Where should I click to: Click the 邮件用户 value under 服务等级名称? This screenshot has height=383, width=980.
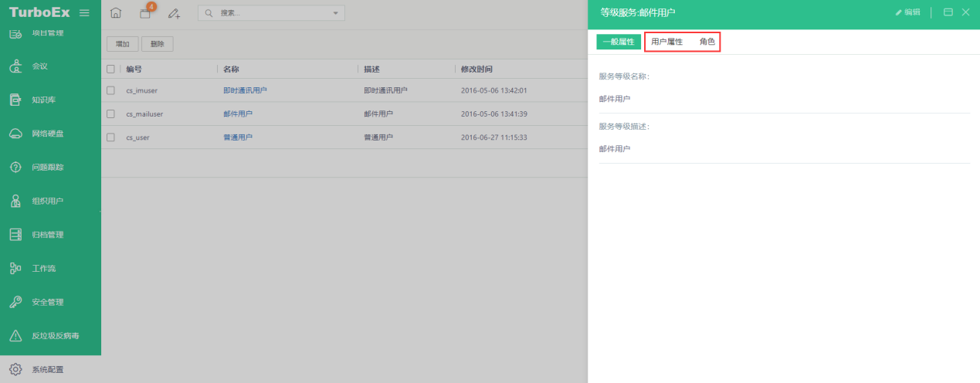[x=615, y=99]
